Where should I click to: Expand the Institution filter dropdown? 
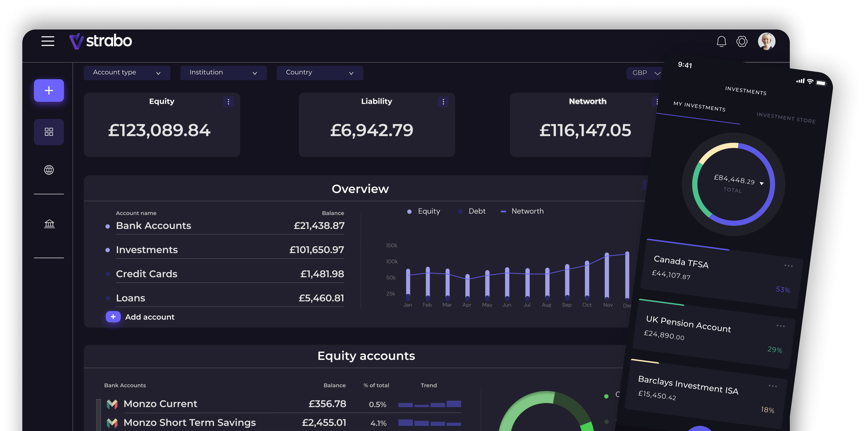[x=224, y=73]
